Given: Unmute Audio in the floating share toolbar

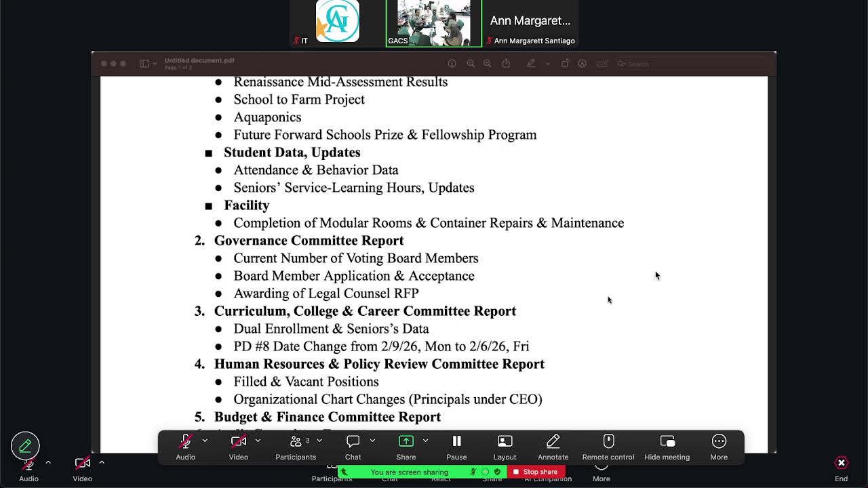Looking at the screenshot, I should click(x=185, y=447).
